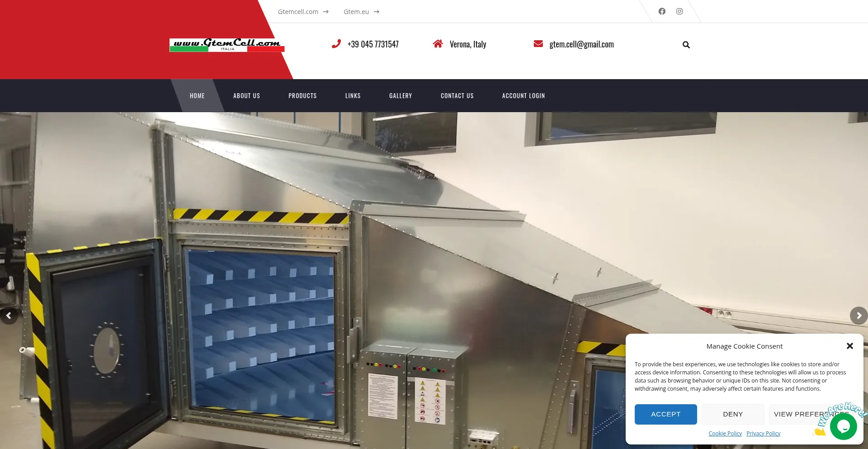Open Account Login page
The width and height of the screenshot is (868, 449).
tap(523, 96)
